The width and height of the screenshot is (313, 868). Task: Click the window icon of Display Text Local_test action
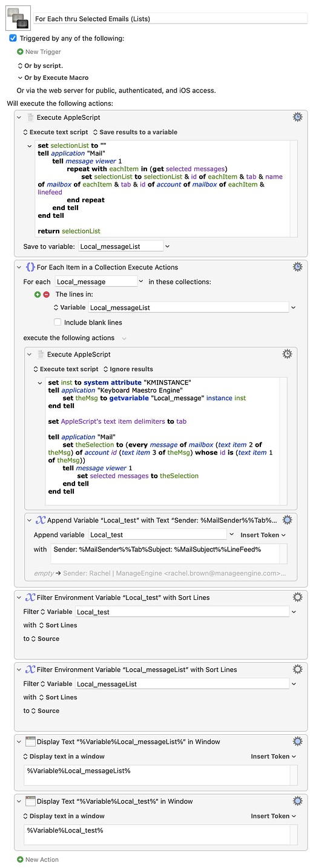(30, 801)
